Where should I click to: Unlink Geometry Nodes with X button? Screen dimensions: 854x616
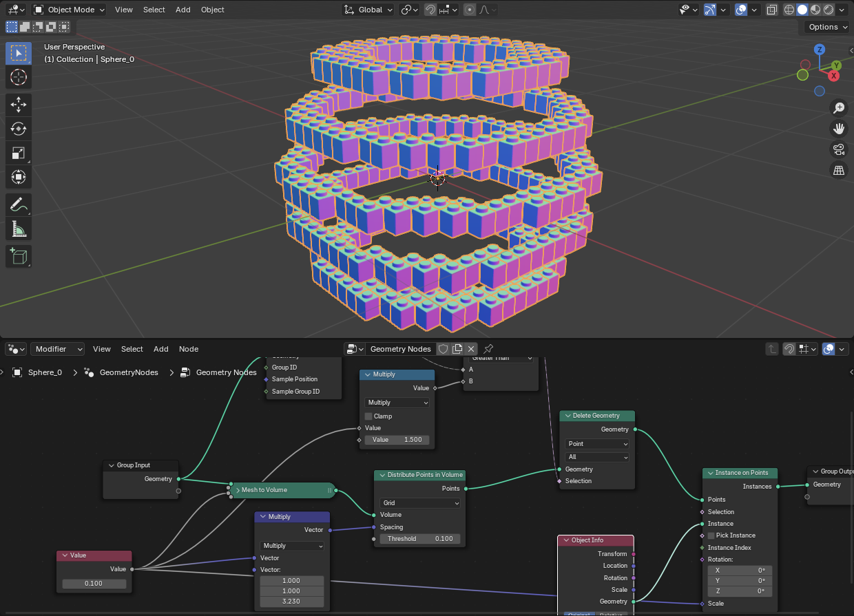tap(470, 349)
